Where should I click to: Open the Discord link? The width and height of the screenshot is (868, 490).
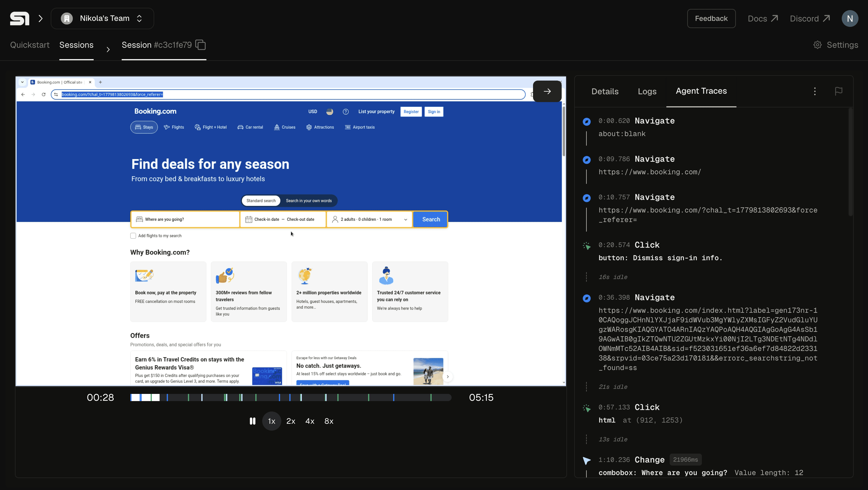tap(810, 19)
